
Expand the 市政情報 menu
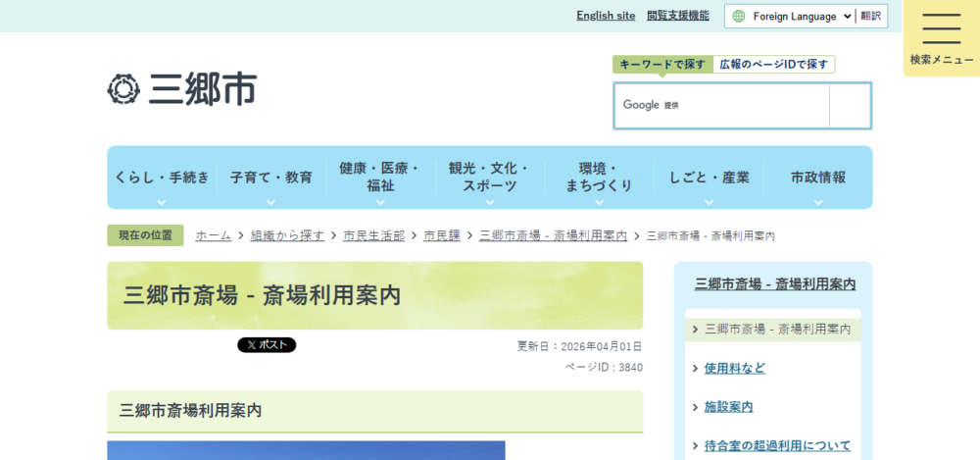[x=818, y=178]
